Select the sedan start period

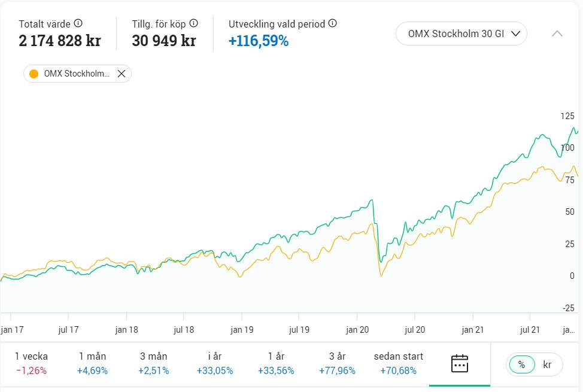coord(398,363)
